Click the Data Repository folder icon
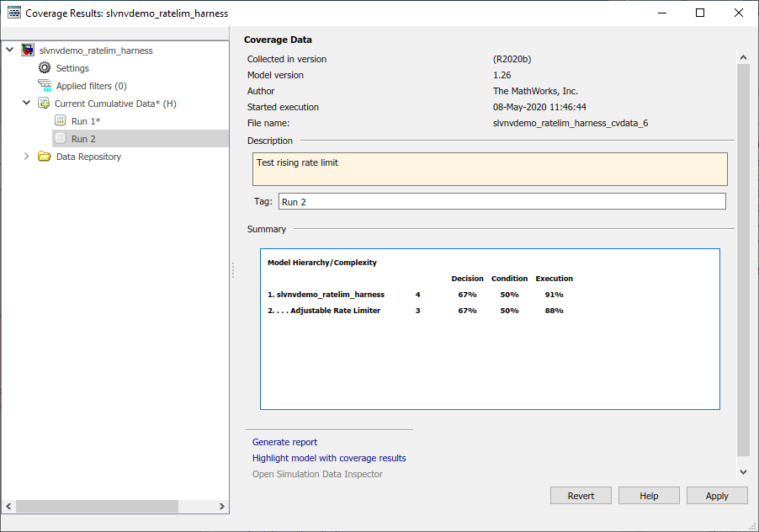Screen dimensions: 759x532 (x=45, y=157)
